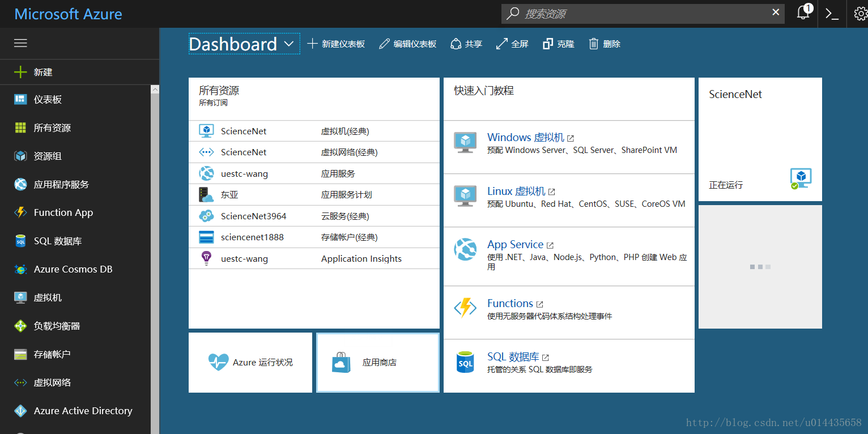Click the 存储帐户 sidebar icon

pos(20,355)
